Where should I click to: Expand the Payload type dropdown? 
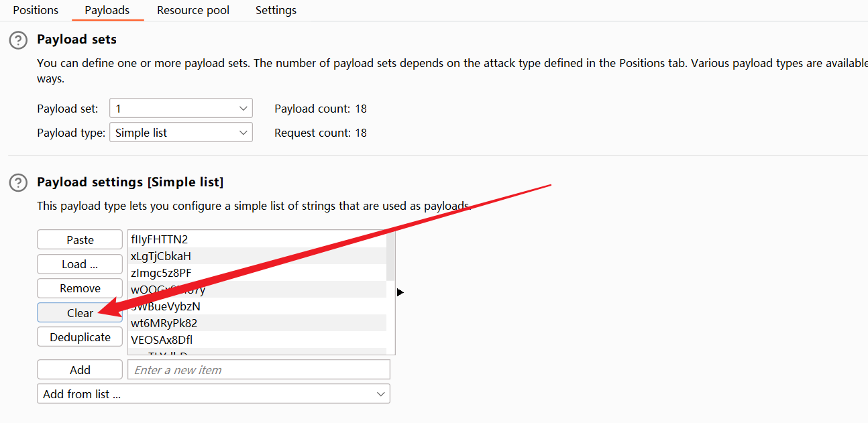(180, 133)
